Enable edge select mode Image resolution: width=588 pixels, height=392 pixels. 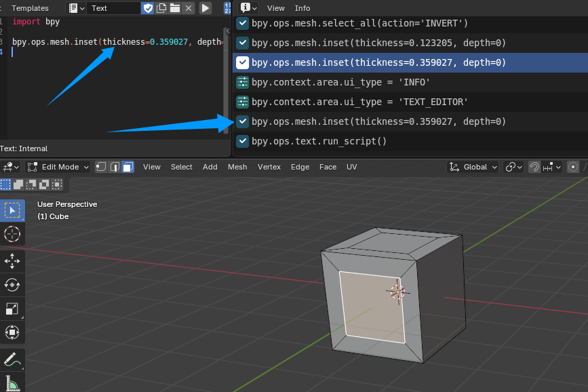point(115,167)
